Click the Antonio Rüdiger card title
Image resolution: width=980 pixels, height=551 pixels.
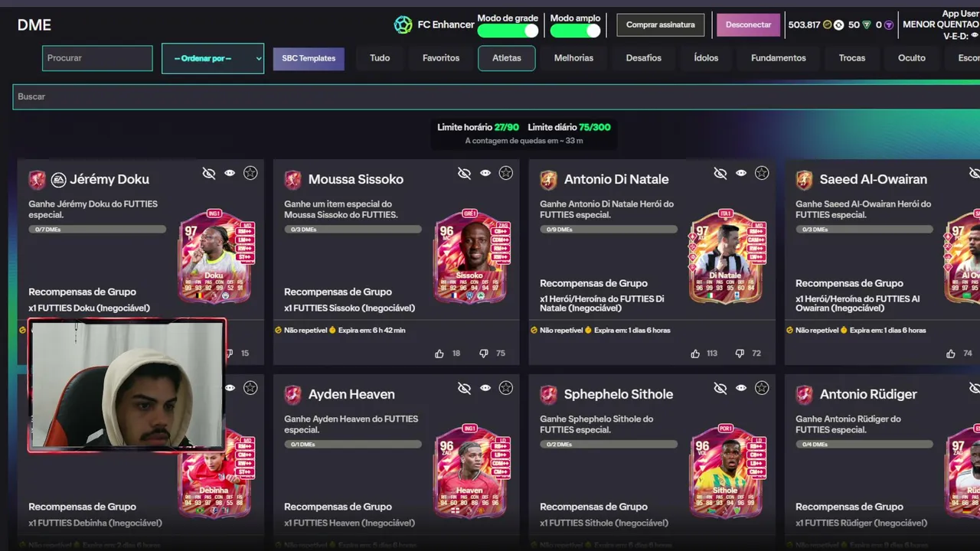868,395
